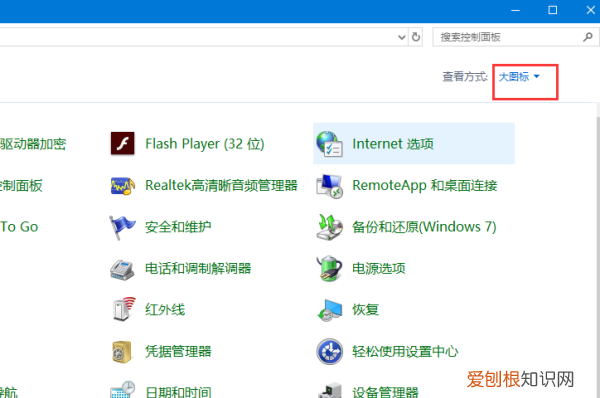Open Flash Player (32 位) link
This screenshot has height=398, width=600.
click(x=205, y=144)
